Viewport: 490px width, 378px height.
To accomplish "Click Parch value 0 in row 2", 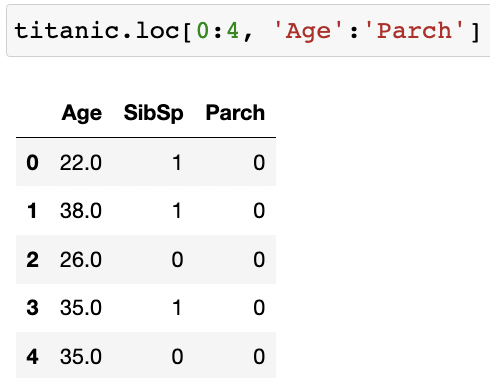I will [259, 260].
